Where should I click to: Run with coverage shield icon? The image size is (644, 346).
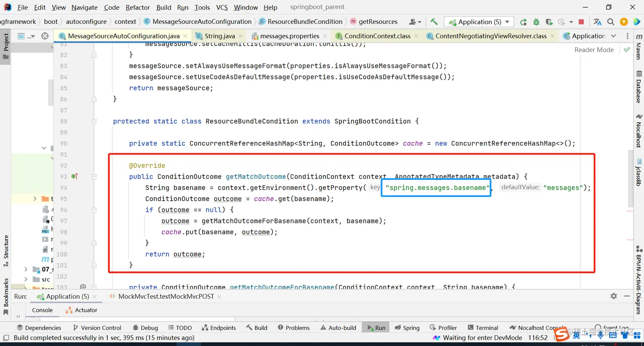pos(549,22)
